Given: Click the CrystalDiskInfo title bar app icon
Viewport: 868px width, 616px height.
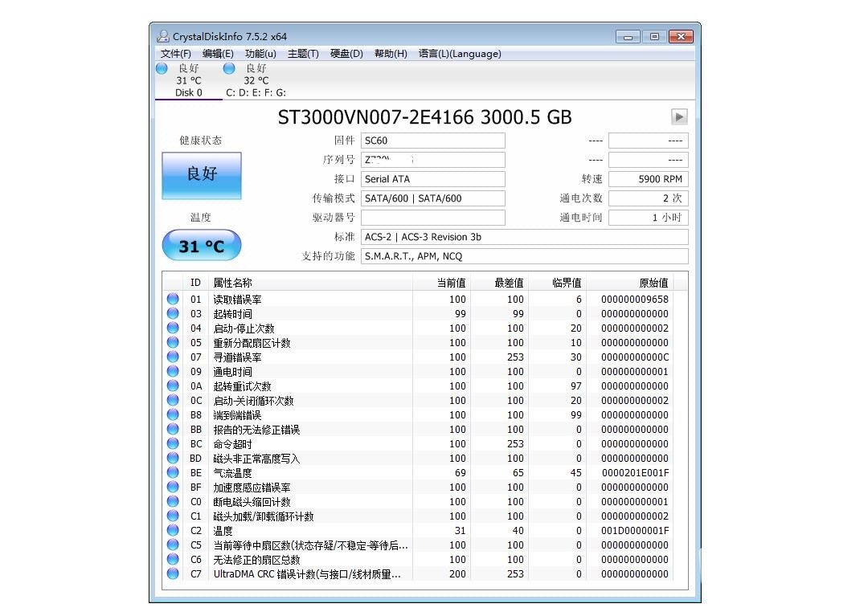Looking at the screenshot, I should [x=162, y=36].
